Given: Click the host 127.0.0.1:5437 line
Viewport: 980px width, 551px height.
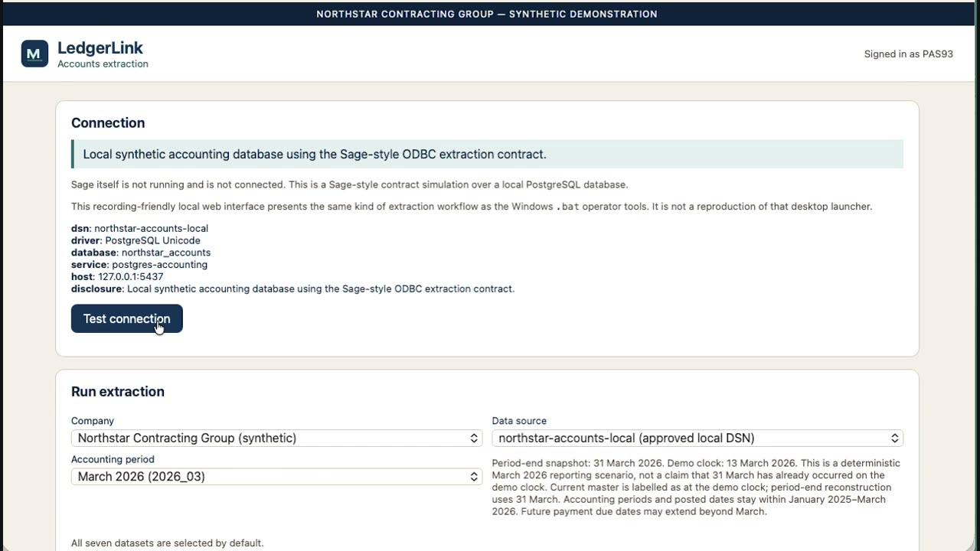Looking at the screenshot, I should tap(117, 277).
